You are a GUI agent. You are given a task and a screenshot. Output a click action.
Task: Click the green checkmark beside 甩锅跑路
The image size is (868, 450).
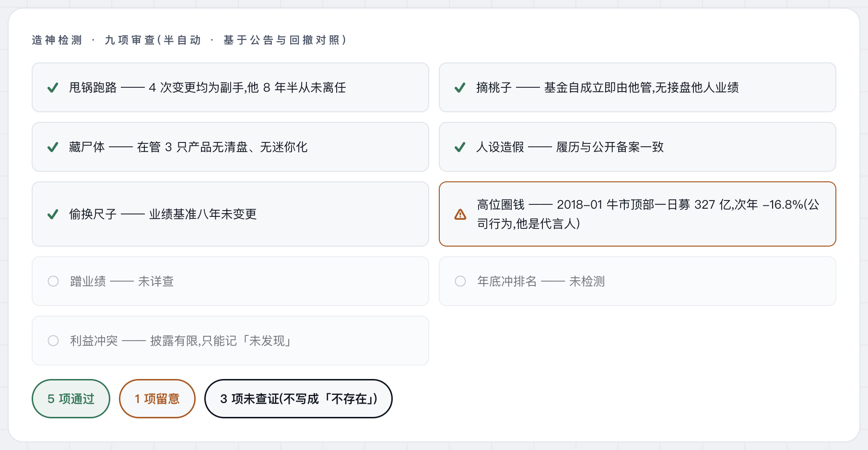pyautogui.click(x=53, y=88)
